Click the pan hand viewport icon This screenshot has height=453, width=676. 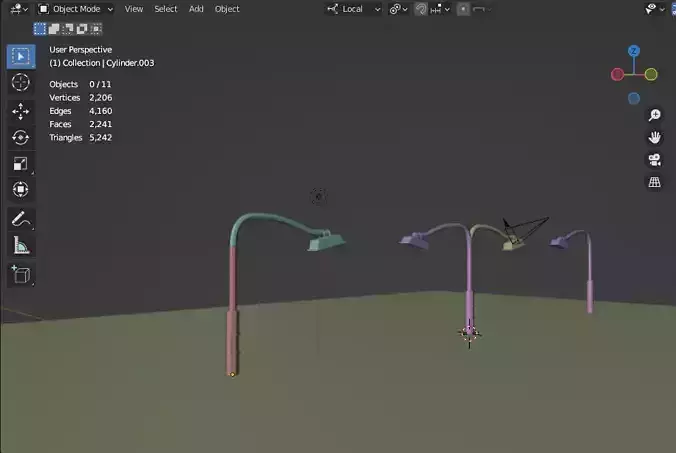click(x=654, y=137)
